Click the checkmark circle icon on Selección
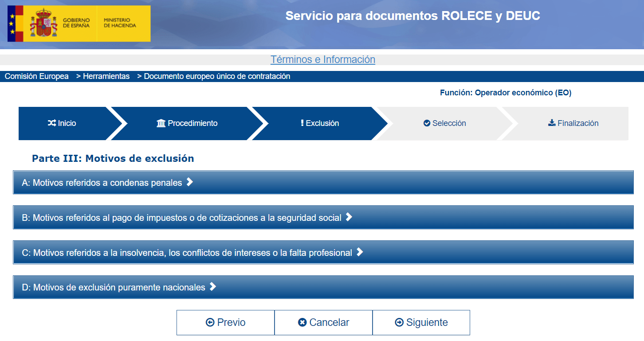Viewport: 644px width, 341px height. 427,123
